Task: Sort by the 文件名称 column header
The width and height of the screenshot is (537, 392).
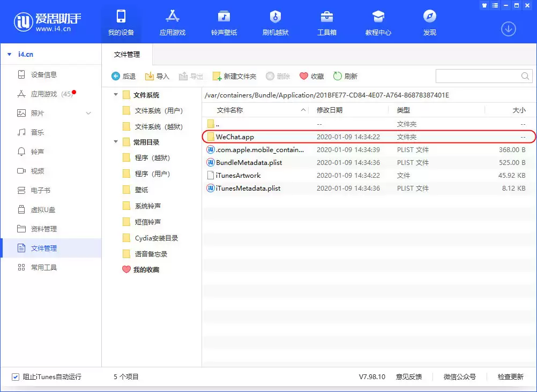Action: [x=256, y=110]
